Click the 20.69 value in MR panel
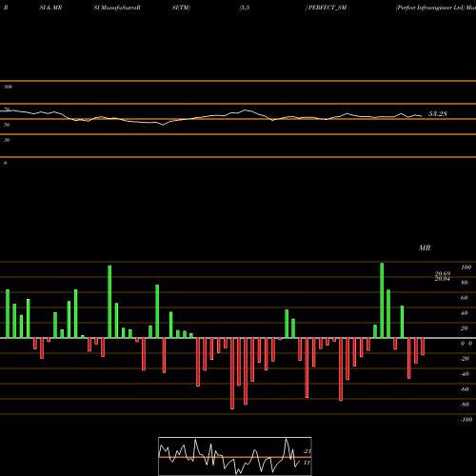 (443, 273)
